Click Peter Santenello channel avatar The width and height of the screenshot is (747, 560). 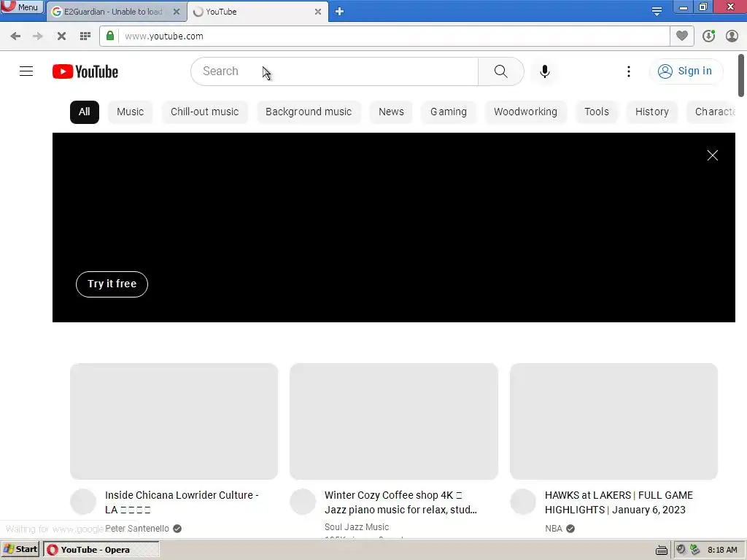(x=83, y=502)
